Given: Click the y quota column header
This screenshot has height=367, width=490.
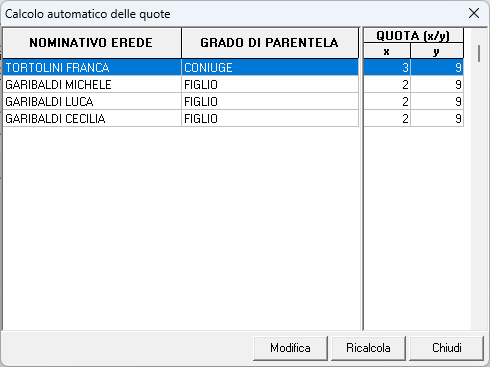Looking at the screenshot, I should 437,51.
